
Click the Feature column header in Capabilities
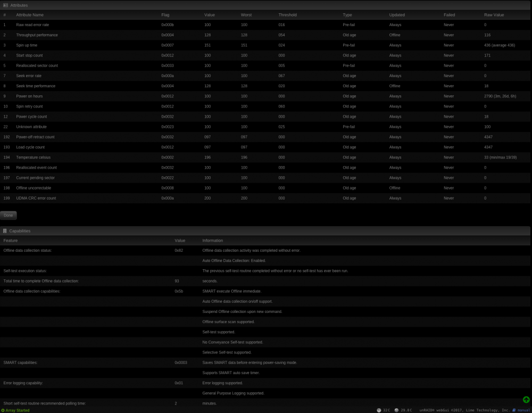[11, 241]
